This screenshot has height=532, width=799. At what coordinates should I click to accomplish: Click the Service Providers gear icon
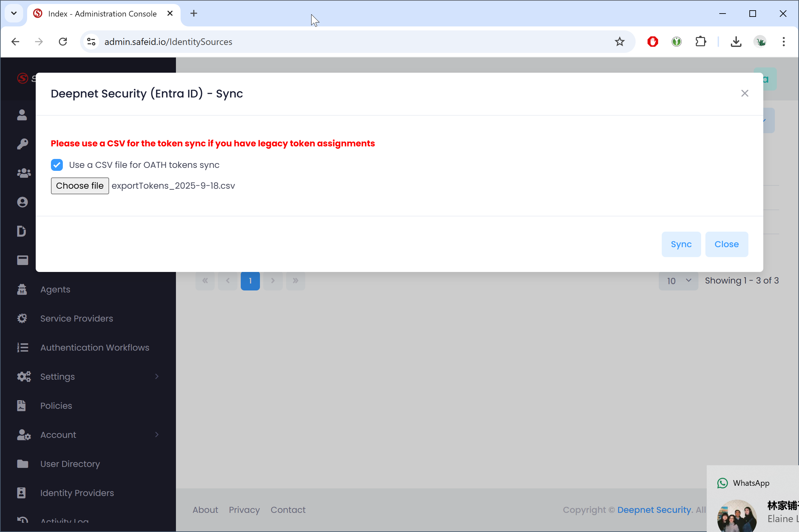point(22,318)
